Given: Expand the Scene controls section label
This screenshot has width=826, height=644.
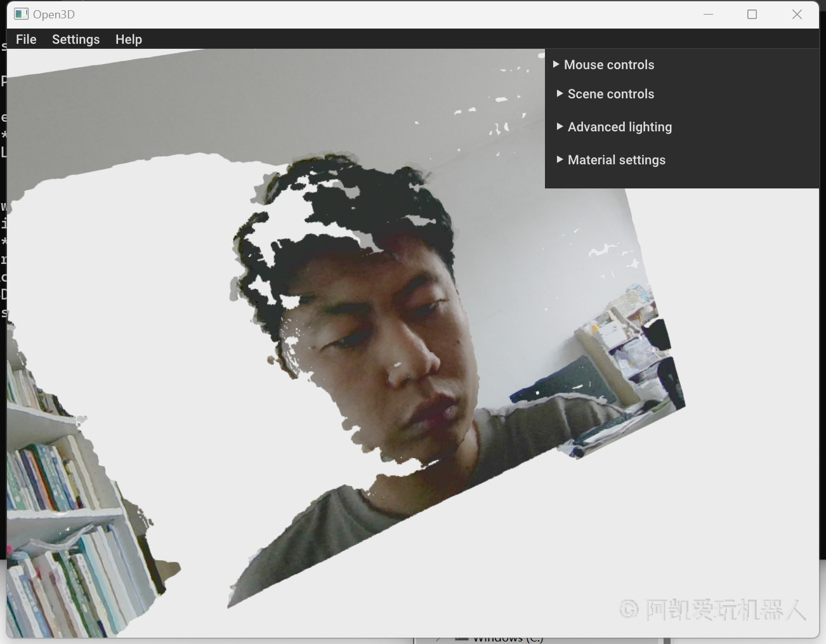Looking at the screenshot, I should [x=610, y=94].
